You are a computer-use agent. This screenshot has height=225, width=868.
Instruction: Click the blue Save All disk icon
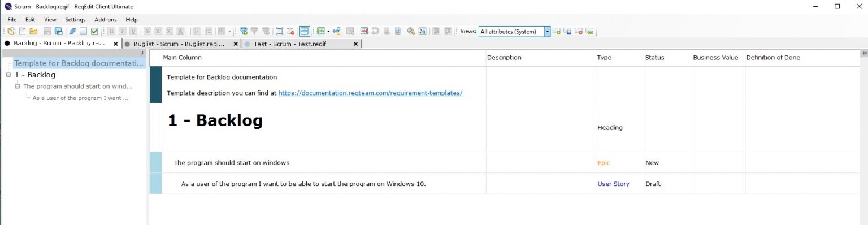(59, 31)
